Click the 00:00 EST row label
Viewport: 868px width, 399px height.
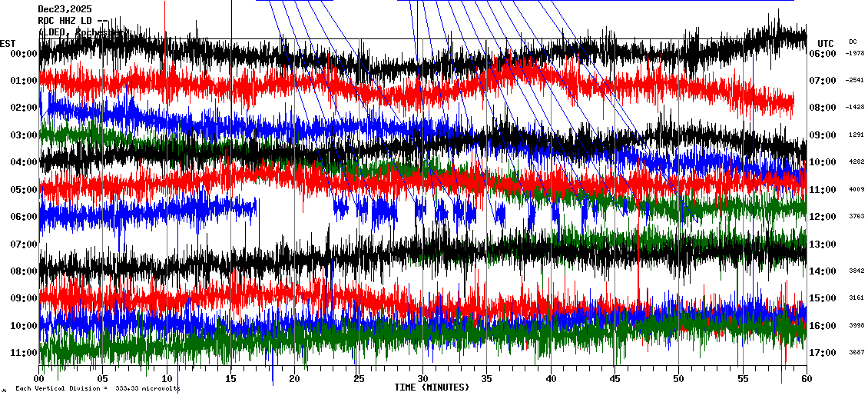[x=25, y=54]
